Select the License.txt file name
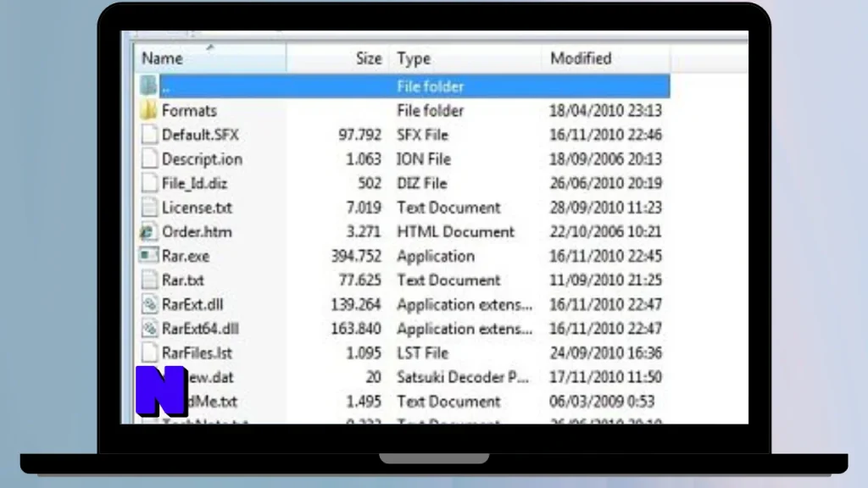Viewport: 868px width, 488px height. pyautogui.click(x=197, y=208)
